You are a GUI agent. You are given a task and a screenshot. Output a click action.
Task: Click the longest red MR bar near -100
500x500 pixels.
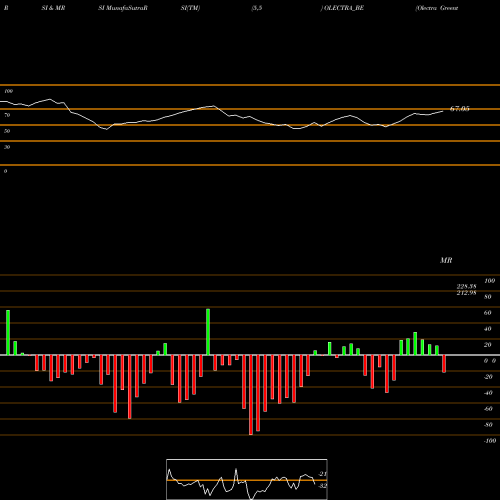(x=251, y=395)
